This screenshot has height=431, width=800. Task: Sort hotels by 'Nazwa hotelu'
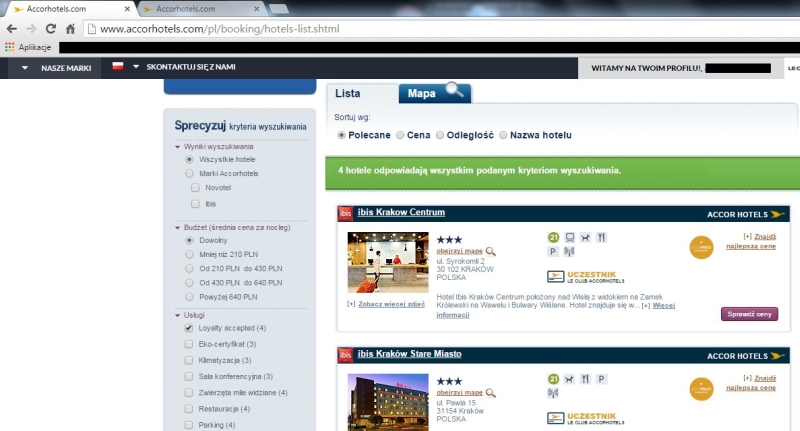(x=503, y=135)
